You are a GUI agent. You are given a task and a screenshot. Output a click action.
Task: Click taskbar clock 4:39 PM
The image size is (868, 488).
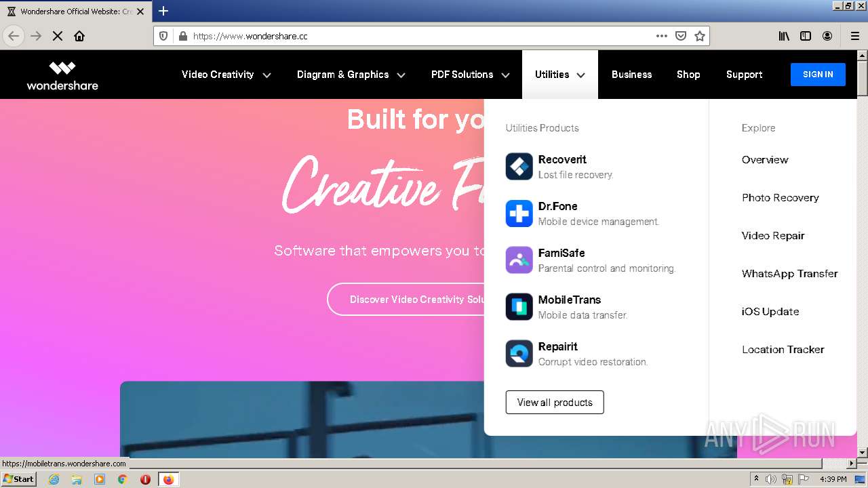click(833, 479)
